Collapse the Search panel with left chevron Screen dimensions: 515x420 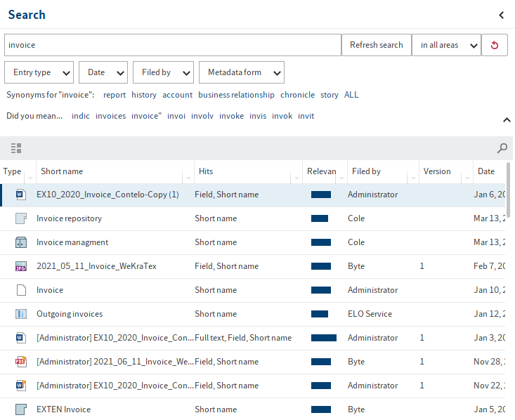pyautogui.click(x=502, y=15)
